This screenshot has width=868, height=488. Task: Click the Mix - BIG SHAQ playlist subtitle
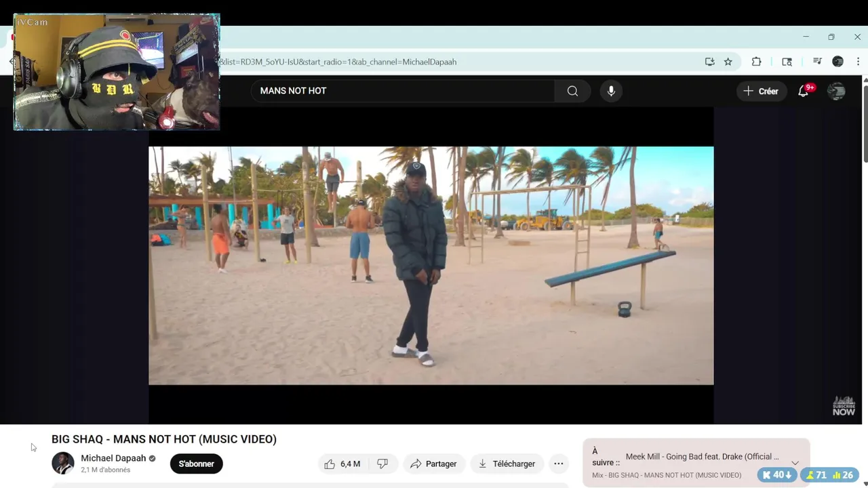(667, 475)
